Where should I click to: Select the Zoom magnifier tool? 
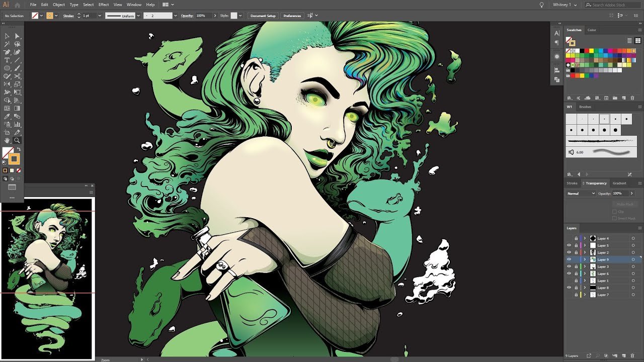[x=17, y=140]
